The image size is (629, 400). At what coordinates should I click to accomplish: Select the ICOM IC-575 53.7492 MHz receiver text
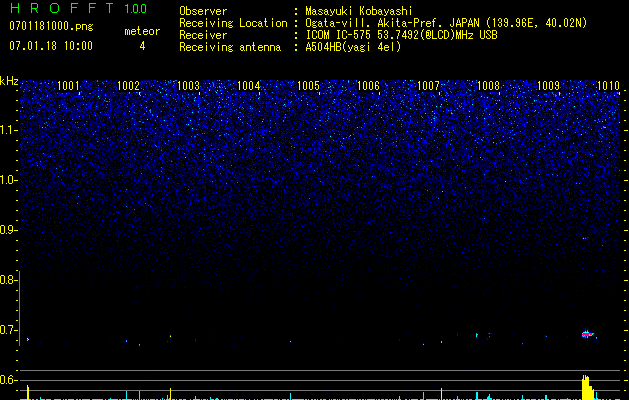tap(401, 35)
